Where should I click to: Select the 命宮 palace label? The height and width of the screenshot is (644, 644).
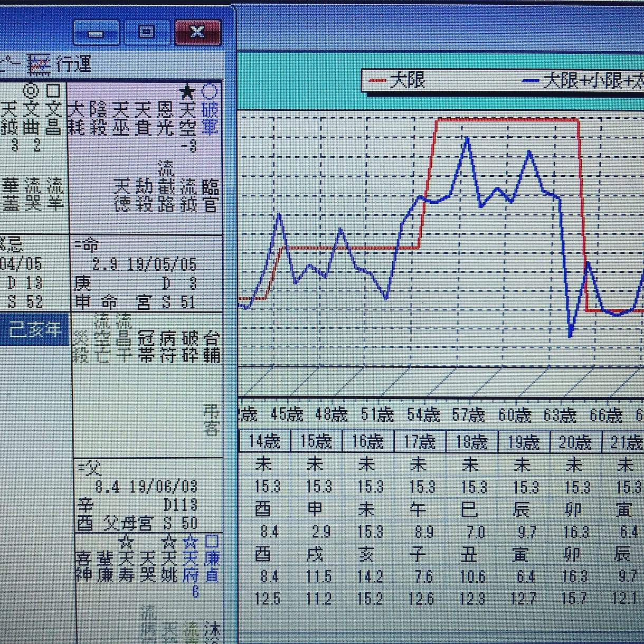point(126,302)
